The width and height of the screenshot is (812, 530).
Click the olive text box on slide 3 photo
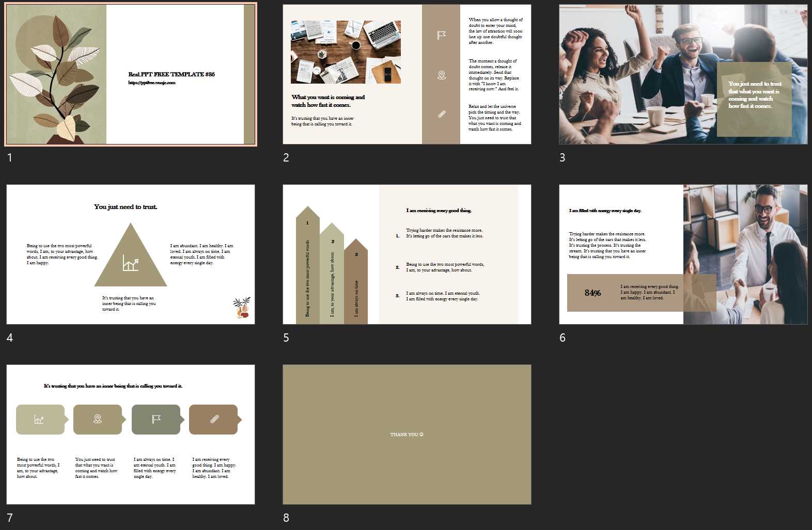pos(754,100)
